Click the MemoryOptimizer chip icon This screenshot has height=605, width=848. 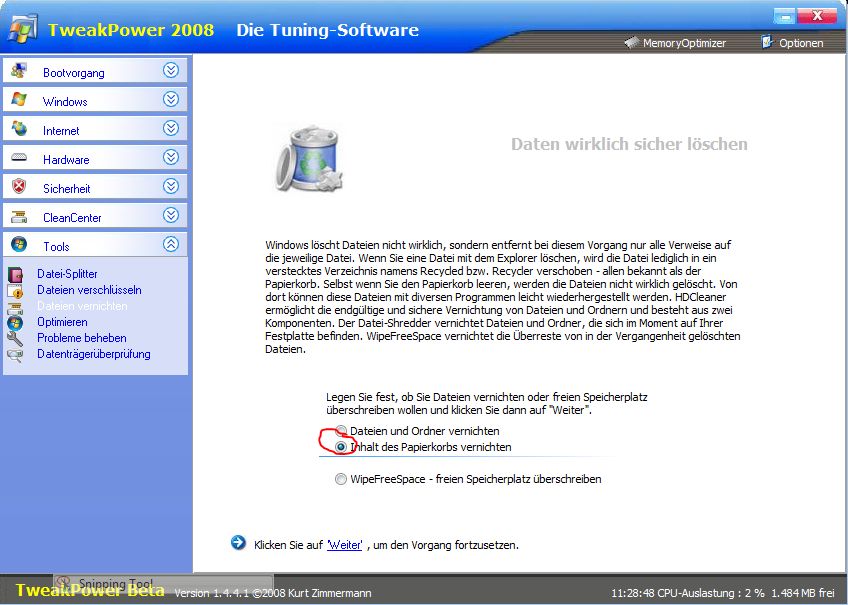pyautogui.click(x=632, y=42)
